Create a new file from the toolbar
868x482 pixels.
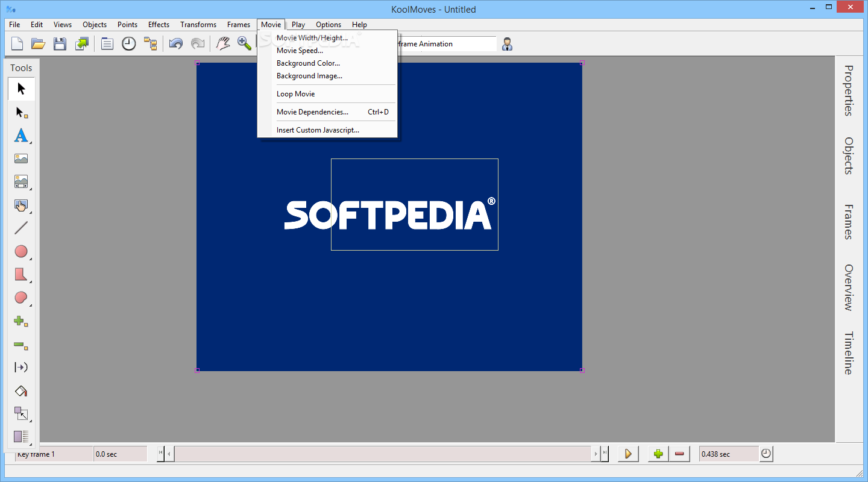[x=17, y=43]
